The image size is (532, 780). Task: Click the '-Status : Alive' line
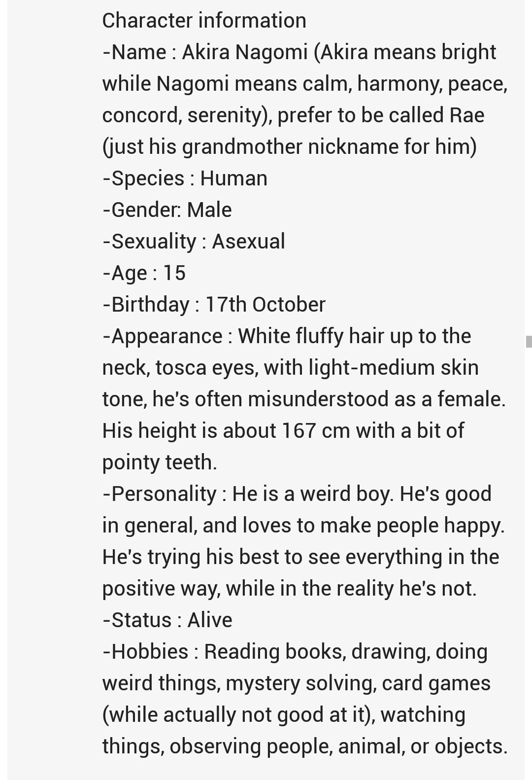click(x=167, y=620)
